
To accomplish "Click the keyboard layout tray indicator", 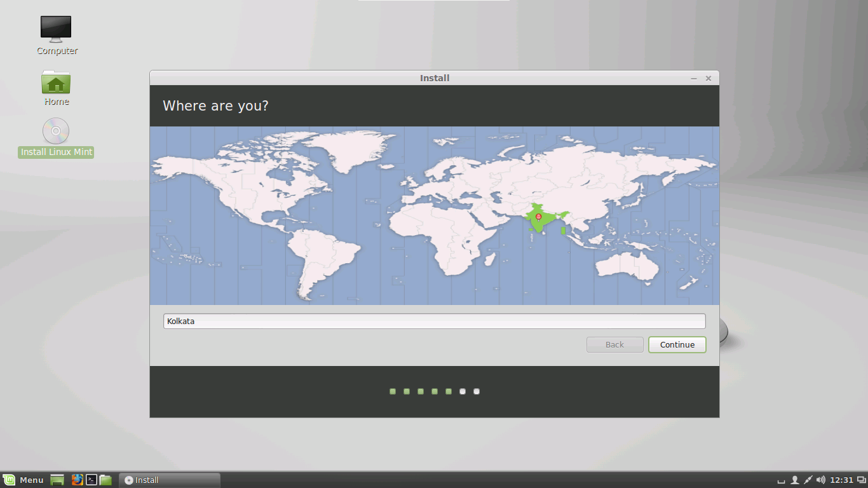I will point(781,480).
